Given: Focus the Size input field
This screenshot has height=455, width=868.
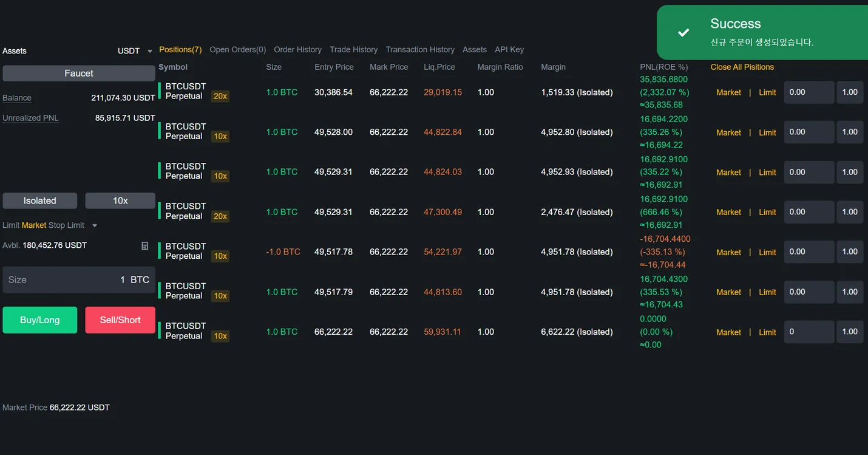Looking at the screenshot, I should tap(79, 280).
